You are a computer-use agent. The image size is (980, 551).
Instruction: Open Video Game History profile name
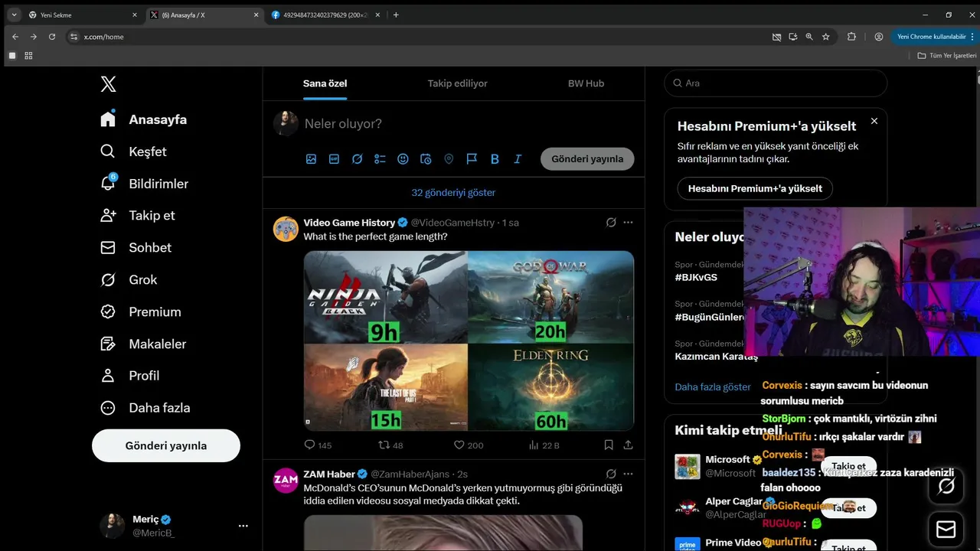(x=349, y=223)
